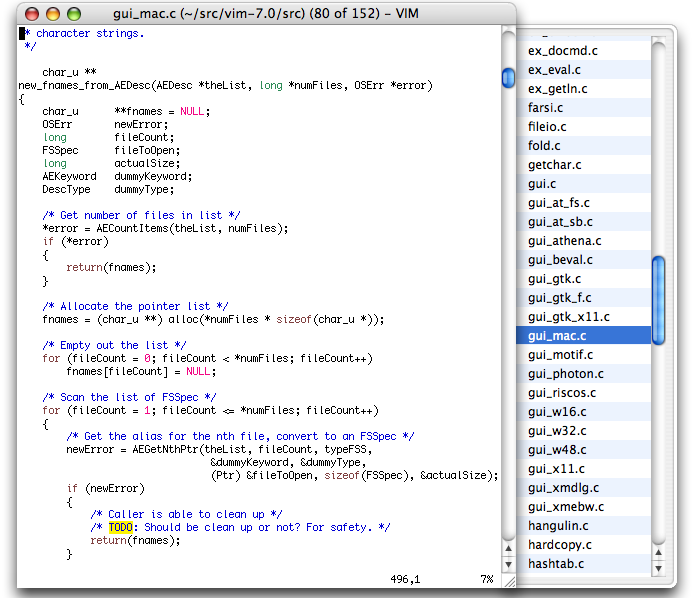Select farsi.c in the file list
The width and height of the screenshot is (699, 598).
(583, 108)
